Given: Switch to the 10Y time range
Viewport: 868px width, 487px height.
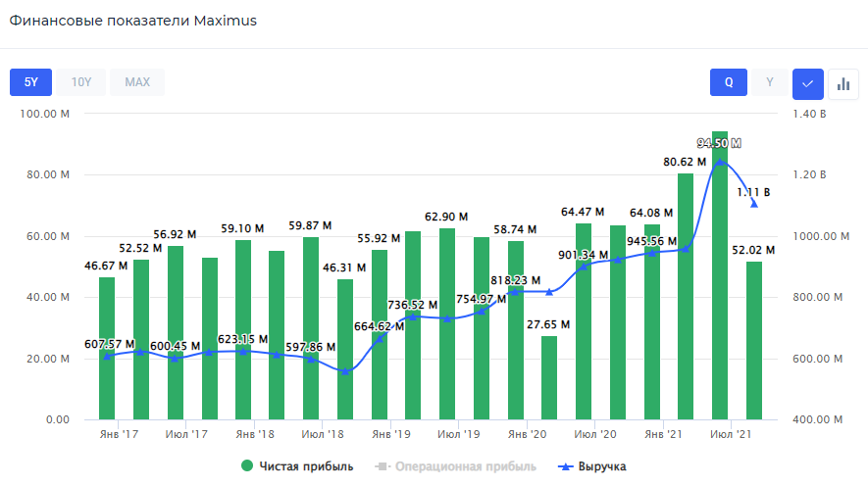Looking at the screenshot, I should point(80,82).
